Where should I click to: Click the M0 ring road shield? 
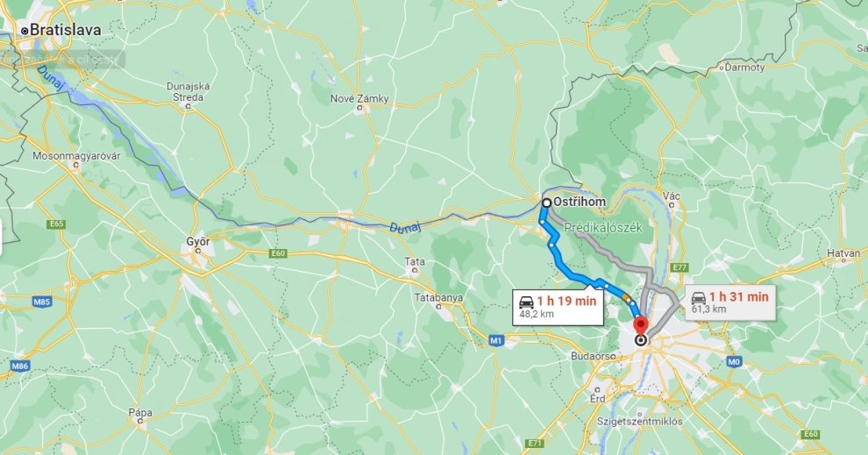click(734, 361)
